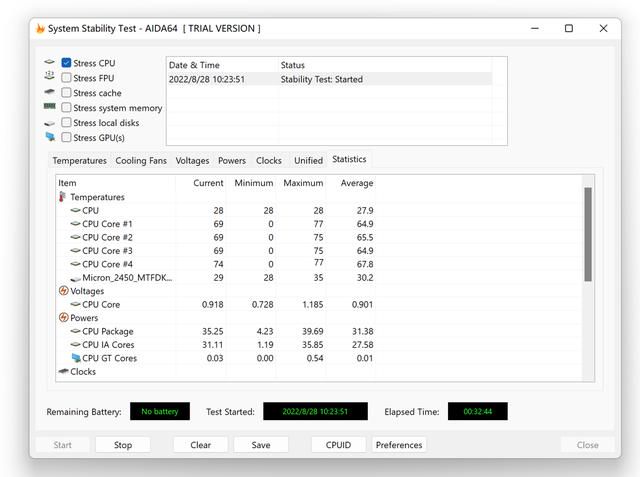Click the CPU Package maximum value 39.69
640x477 pixels.
312,331
